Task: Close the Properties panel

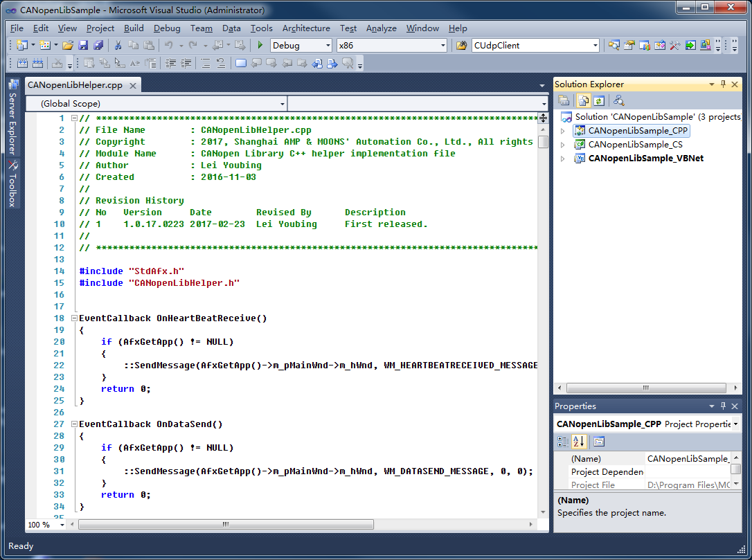Action: (x=735, y=406)
